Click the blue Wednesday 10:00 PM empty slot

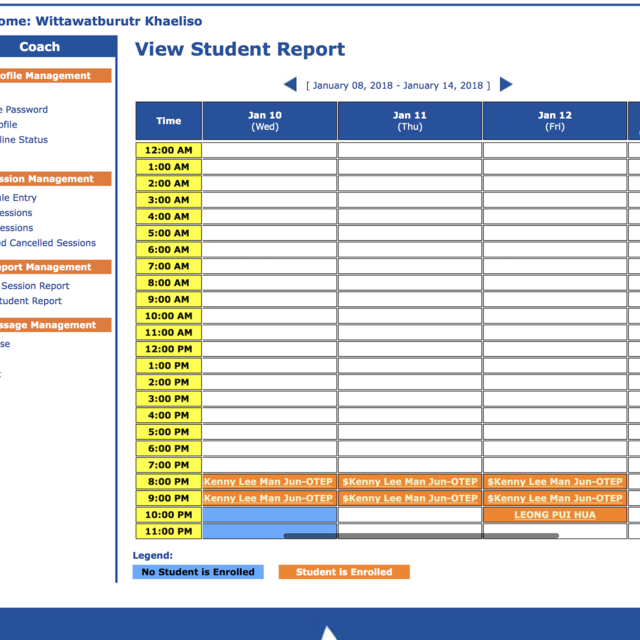pos(270,515)
